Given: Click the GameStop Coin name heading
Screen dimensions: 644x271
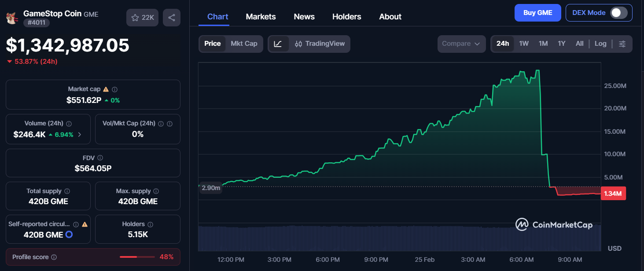Looking at the screenshot, I should click(x=52, y=14).
